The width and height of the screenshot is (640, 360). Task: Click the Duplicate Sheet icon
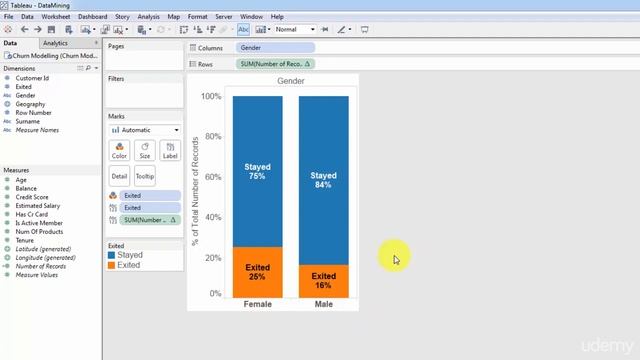pos(105,29)
